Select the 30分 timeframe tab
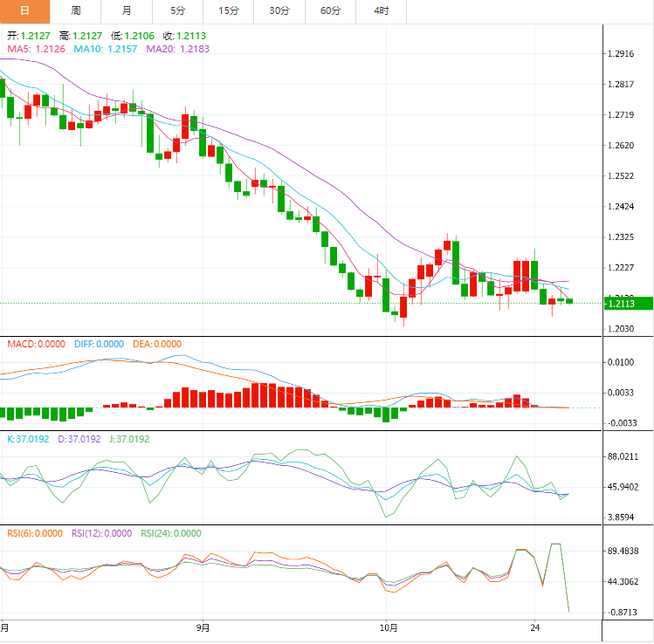The image size is (654, 644). pyautogui.click(x=279, y=11)
